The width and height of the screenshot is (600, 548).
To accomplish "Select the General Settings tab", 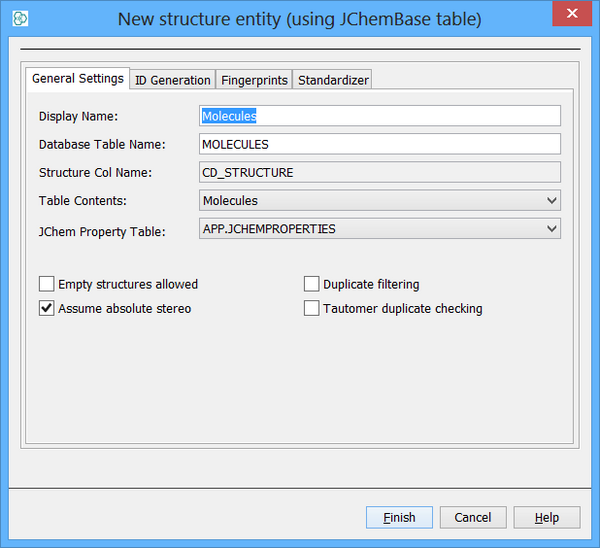I will pos(78,78).
